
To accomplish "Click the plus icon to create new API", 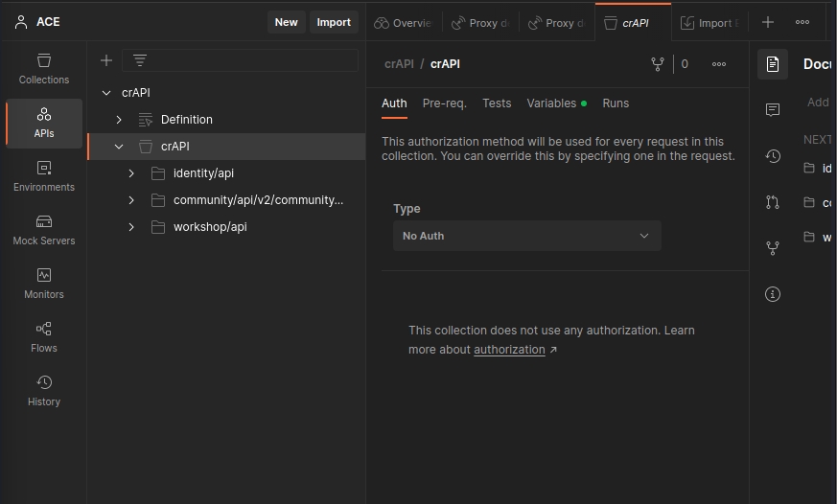I will coord(106,60).
